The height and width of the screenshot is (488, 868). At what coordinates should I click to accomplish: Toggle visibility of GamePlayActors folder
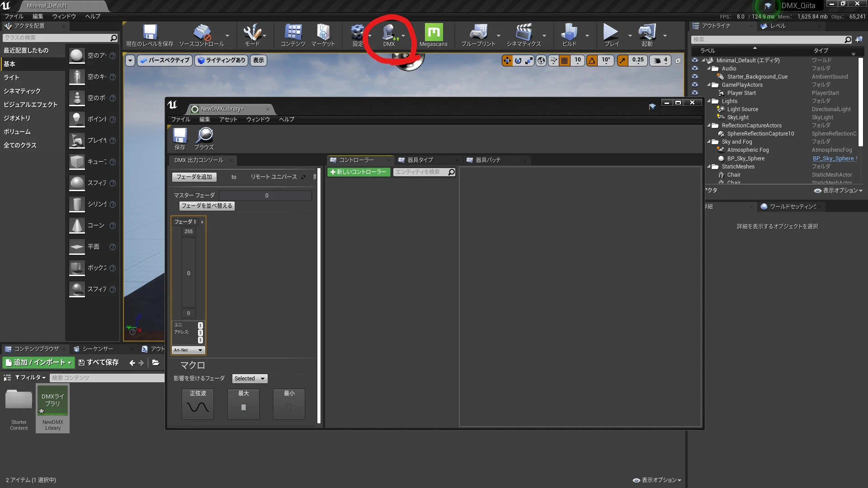695,84
